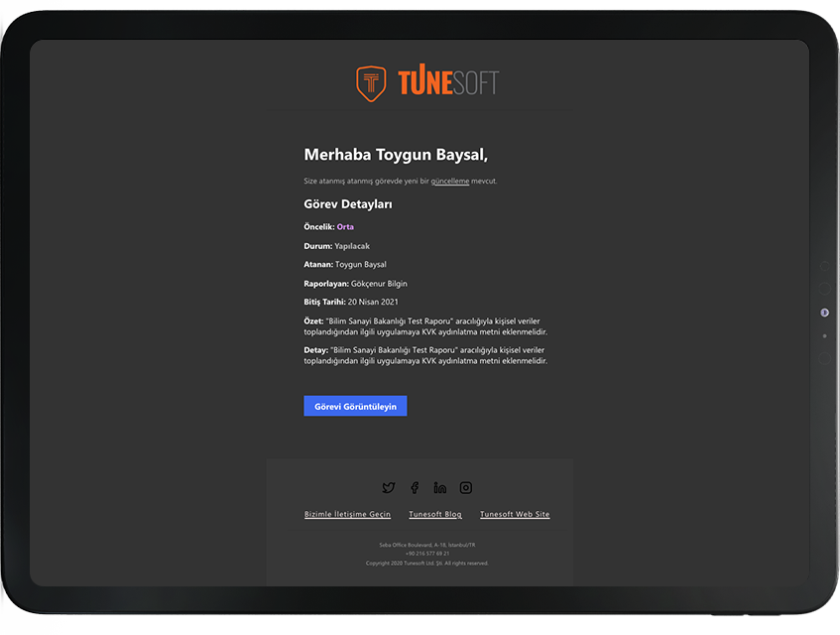Click the Özet paragraph text

425,326
